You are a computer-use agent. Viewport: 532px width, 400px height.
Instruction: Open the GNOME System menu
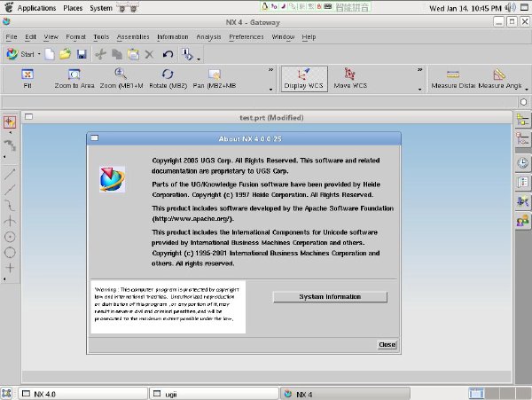tap(101, 8)
